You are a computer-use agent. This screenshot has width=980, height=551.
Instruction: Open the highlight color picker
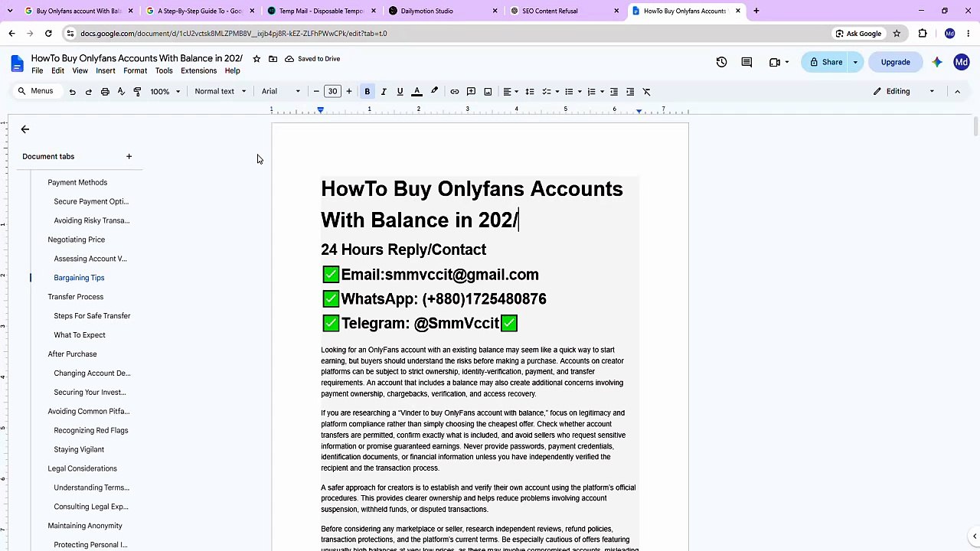(x=434, y=92)
